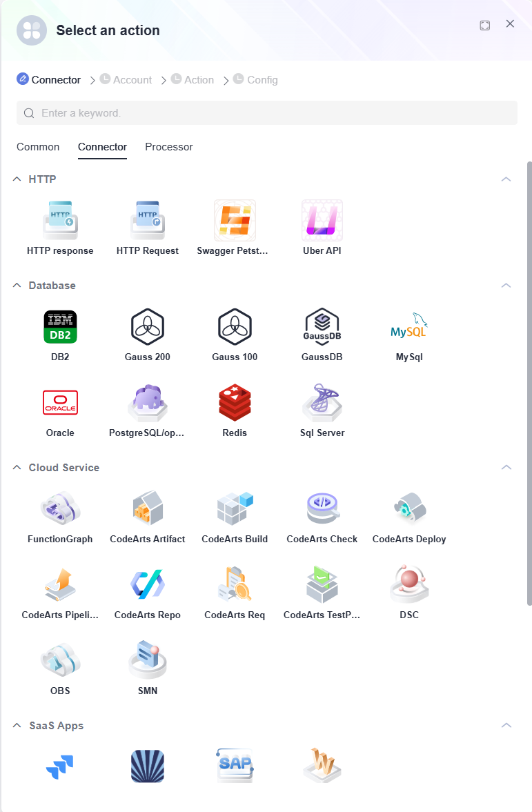Image resolution: width=532 pixels, height=812 pixels.
Task: Choose the DSC cloud service connector
Action: click(409, 593)
